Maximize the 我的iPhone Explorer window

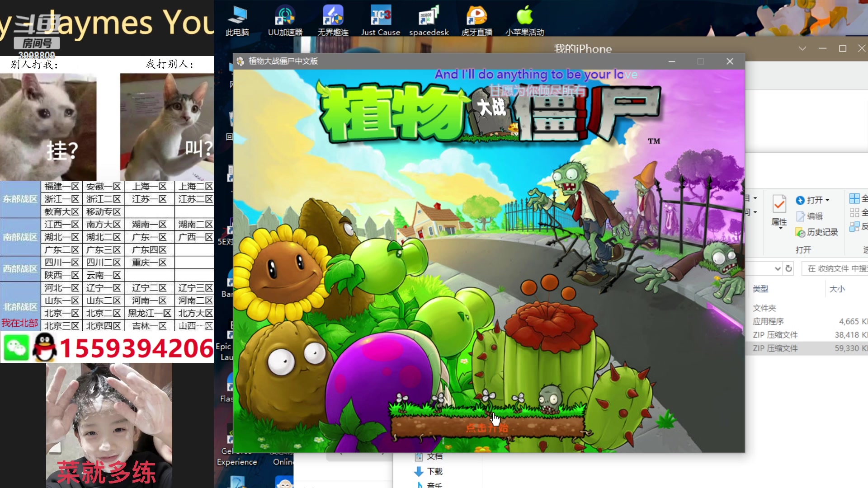pyautogui.click(x=843, y=48)
